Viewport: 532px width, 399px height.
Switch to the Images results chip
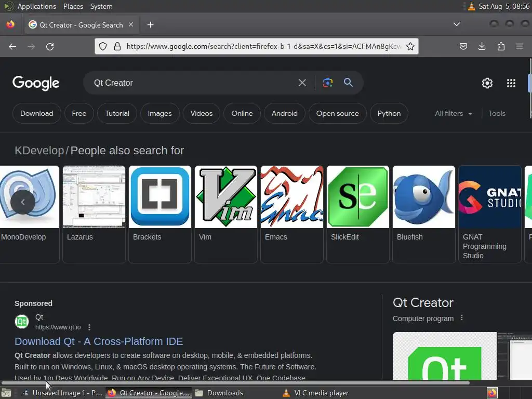pos(160,113)
